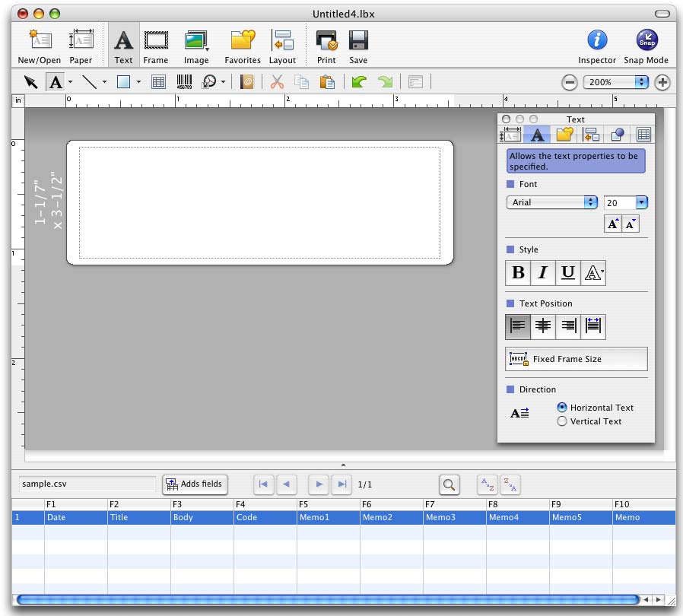Decrease font size with smaller A button

coord(631,224)
